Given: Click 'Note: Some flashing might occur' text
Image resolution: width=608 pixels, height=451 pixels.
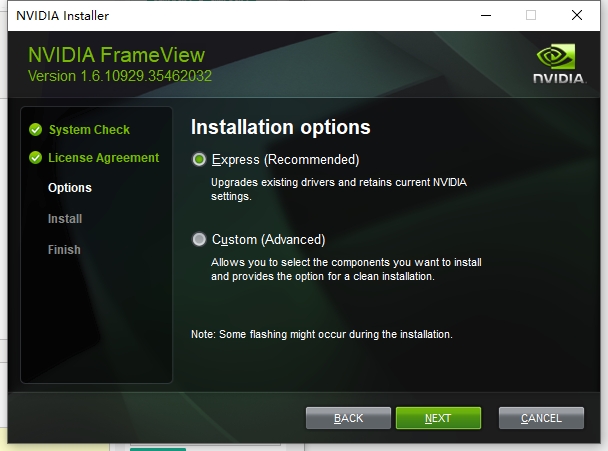Looking at the screenshot, I should pos(322,334).
